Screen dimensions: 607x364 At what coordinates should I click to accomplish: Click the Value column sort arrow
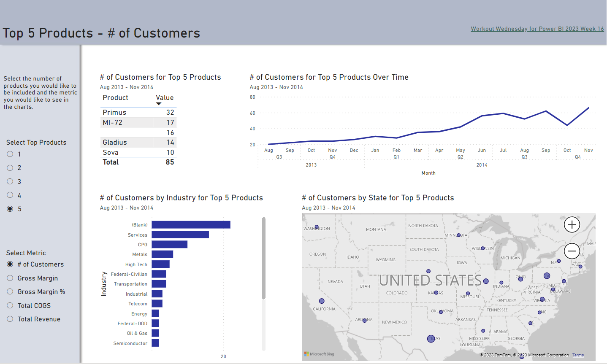click(159, 104)
